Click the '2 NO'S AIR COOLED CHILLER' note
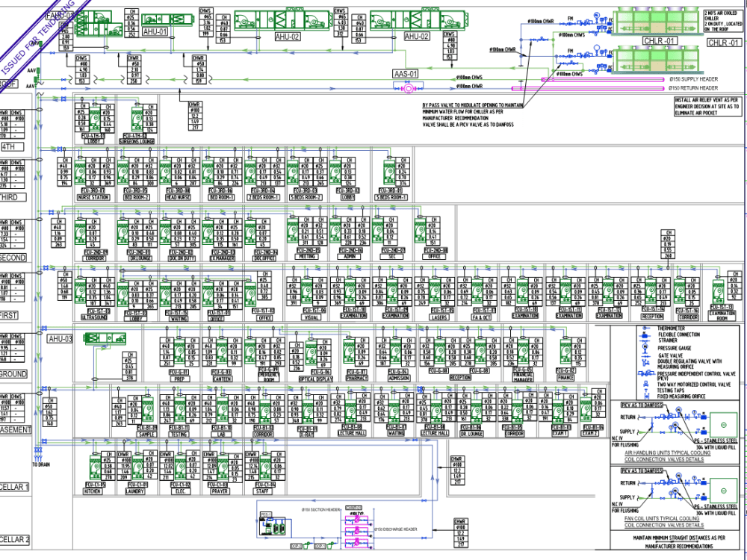 722,21
